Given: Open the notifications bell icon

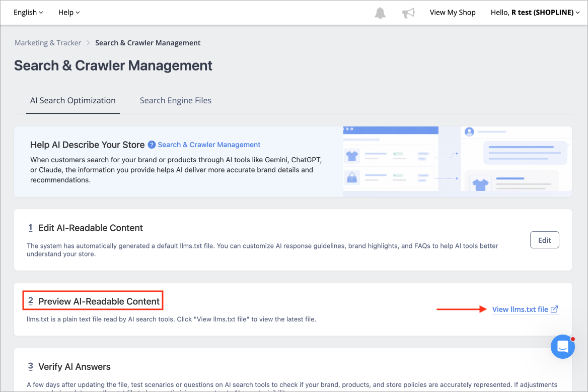Looking at the screenshot, I should pyautogui.click(x=380, y=13).
